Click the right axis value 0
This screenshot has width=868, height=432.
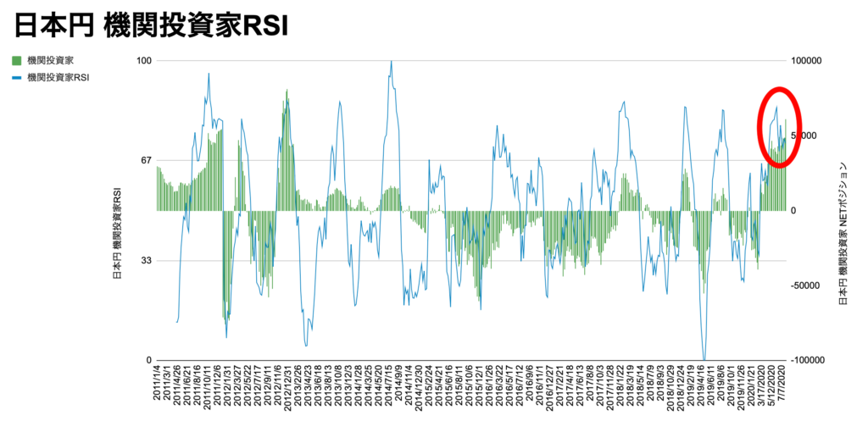coord(795,211)
